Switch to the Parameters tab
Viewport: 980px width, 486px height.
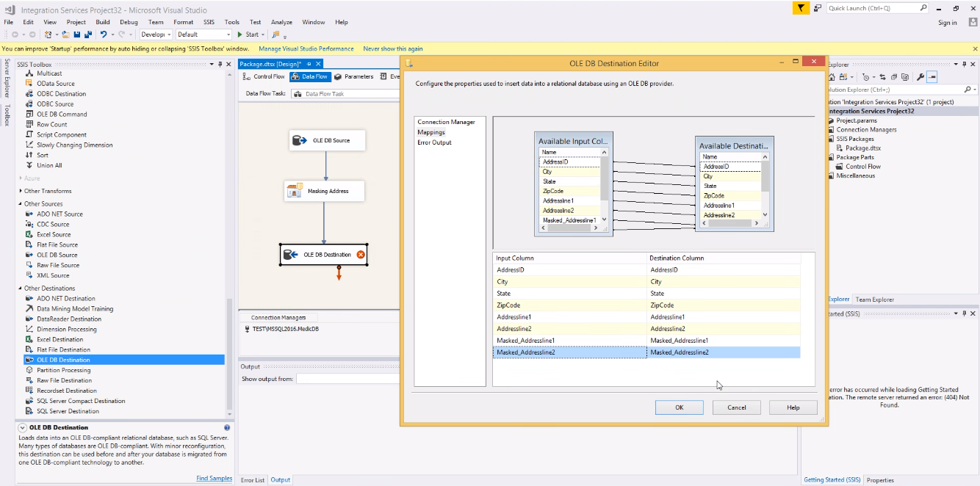pyautogui.click(x=353, y=76)
